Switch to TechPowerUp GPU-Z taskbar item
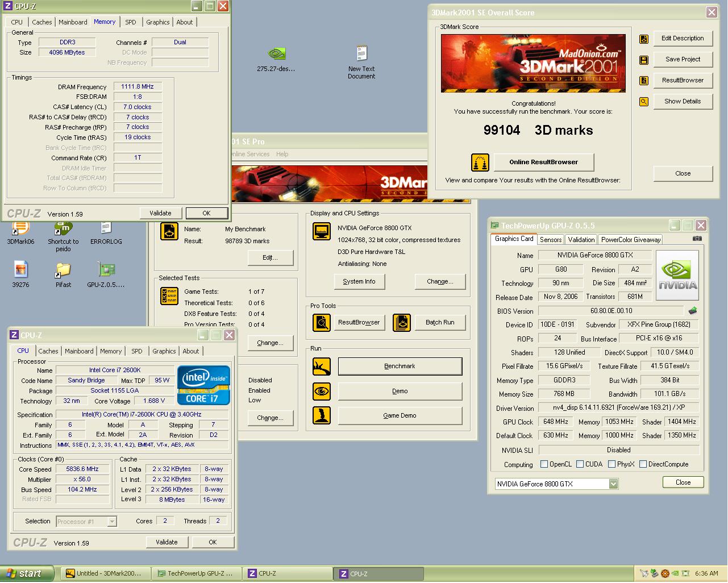 [x=197, y=574]
